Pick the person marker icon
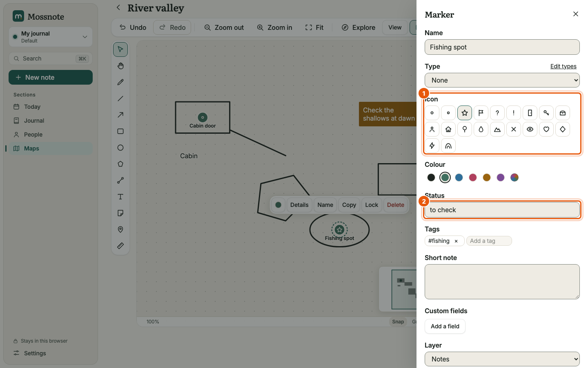The image size is (588, 368). point(432,129)
